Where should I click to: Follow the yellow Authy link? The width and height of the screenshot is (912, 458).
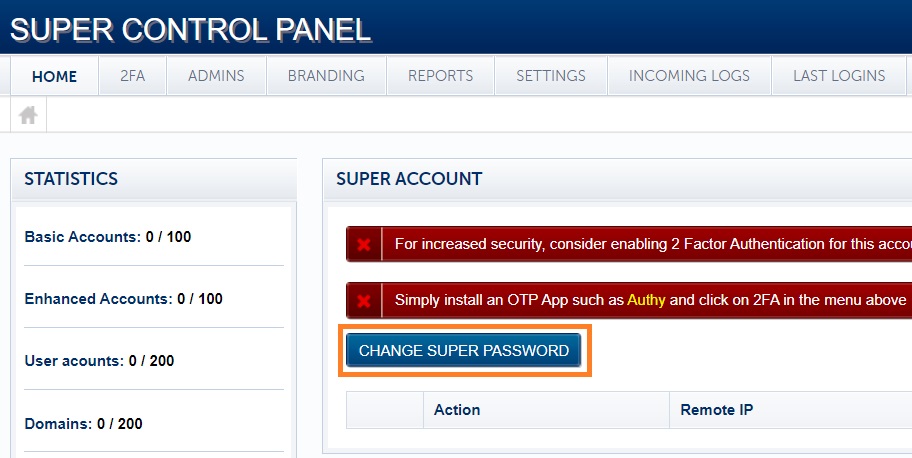click(646, 300)
